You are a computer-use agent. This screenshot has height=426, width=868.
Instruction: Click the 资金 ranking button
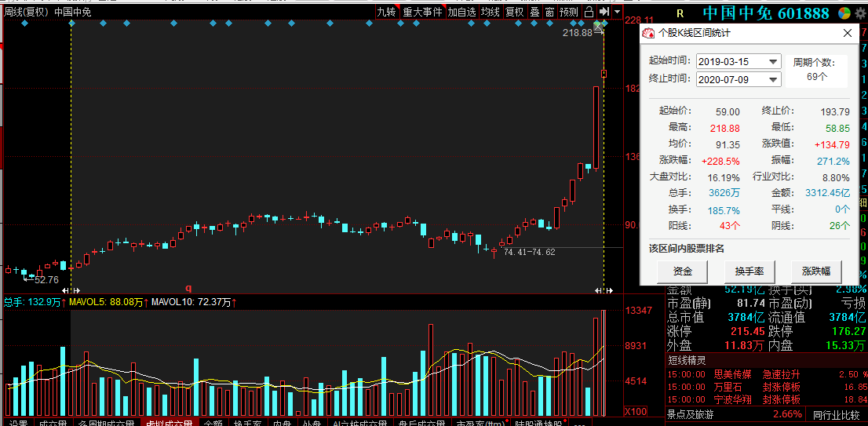click(683, 271)
